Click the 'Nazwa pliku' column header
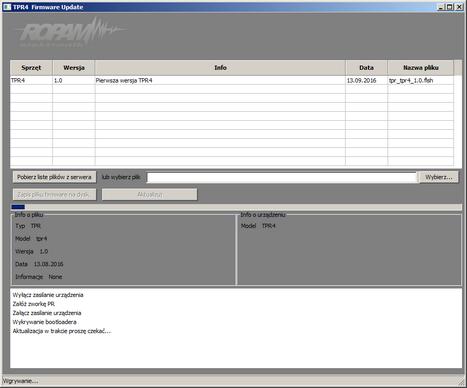467x388 pixels. coord(421,68)
